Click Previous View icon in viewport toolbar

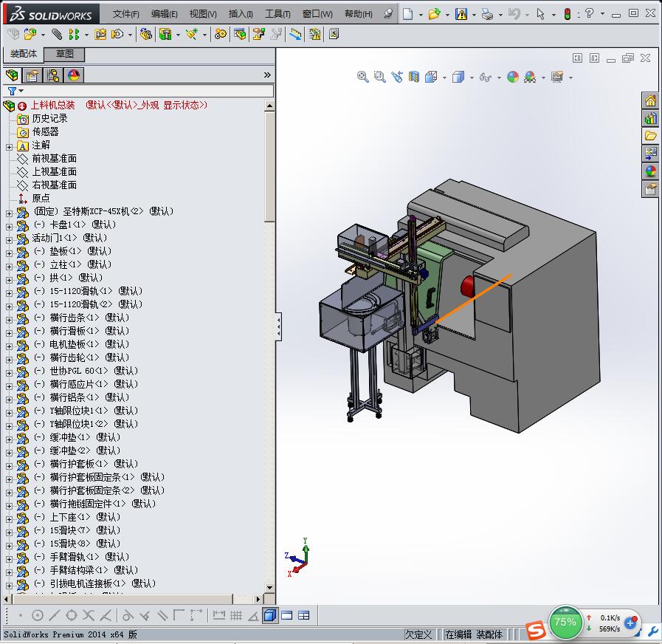[397, 77]
